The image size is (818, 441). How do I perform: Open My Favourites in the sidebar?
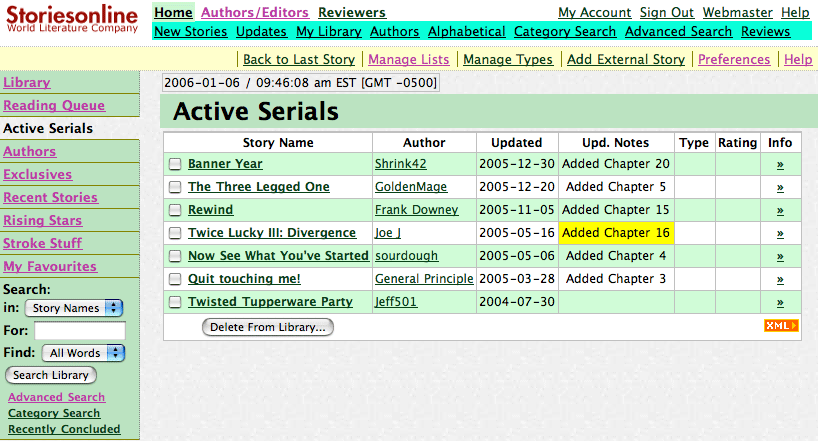tap(50, 266)
